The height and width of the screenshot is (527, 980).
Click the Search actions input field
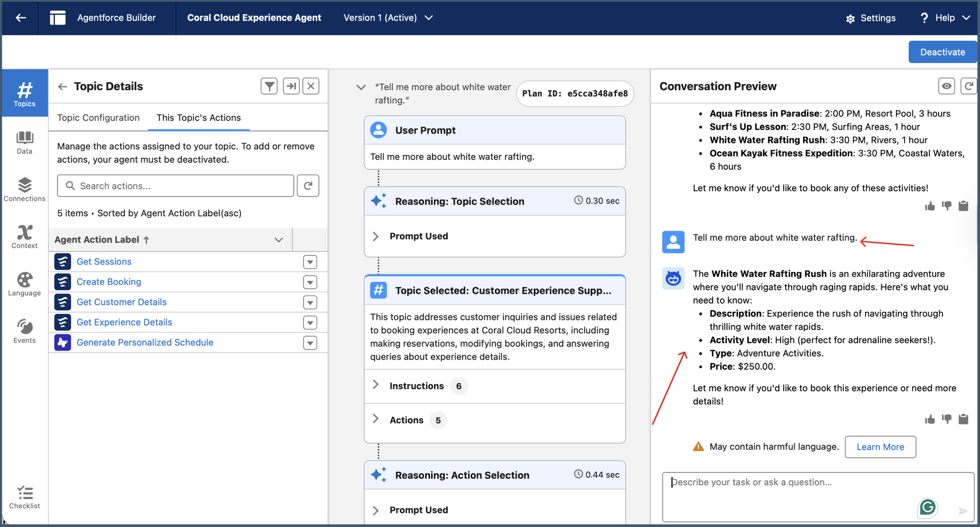175,186
